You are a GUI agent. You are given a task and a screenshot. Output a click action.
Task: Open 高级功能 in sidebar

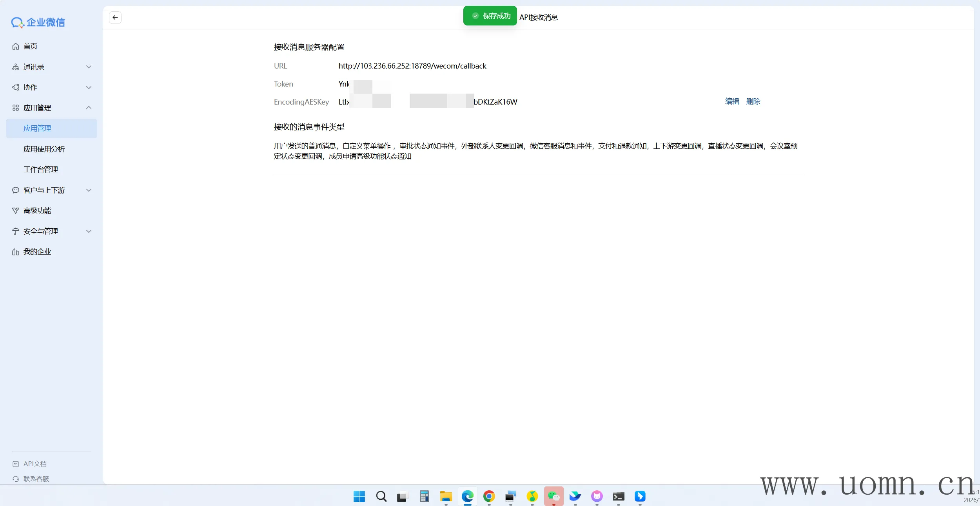(37, 211)
